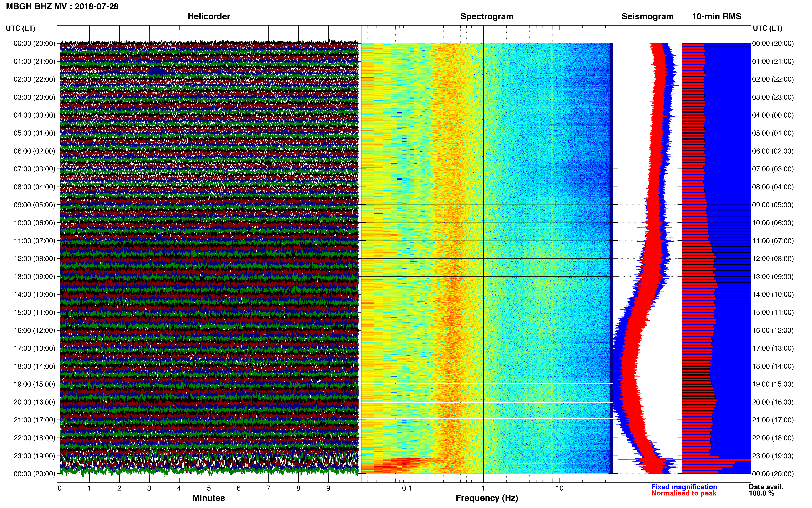Click the 'Spectrogram' panel heading

pos(487,16)
